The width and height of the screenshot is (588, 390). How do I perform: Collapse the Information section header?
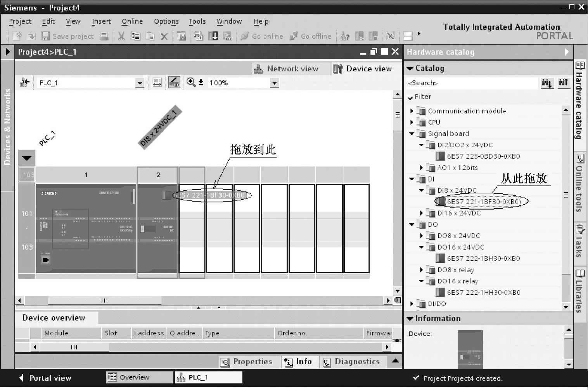coord(488,318)
